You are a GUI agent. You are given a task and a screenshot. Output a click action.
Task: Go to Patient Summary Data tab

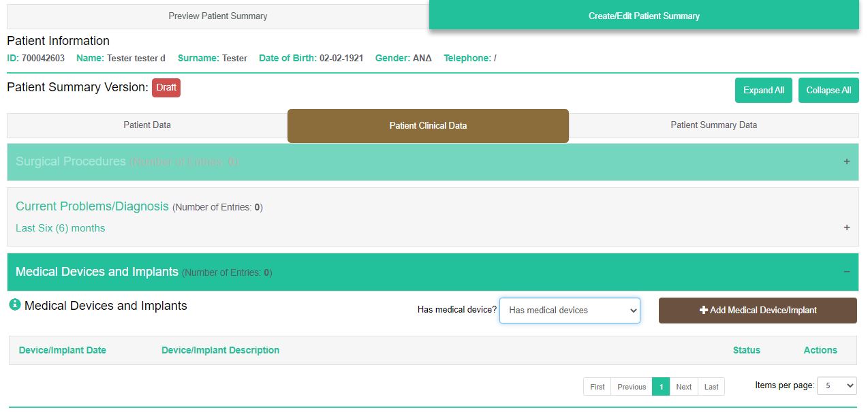tap(713, 125)
